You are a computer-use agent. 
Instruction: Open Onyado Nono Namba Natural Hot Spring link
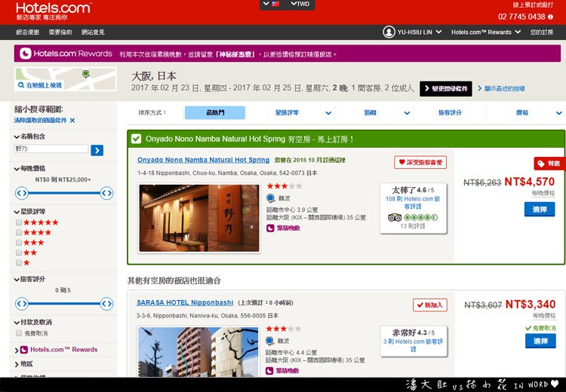(203, 160)
